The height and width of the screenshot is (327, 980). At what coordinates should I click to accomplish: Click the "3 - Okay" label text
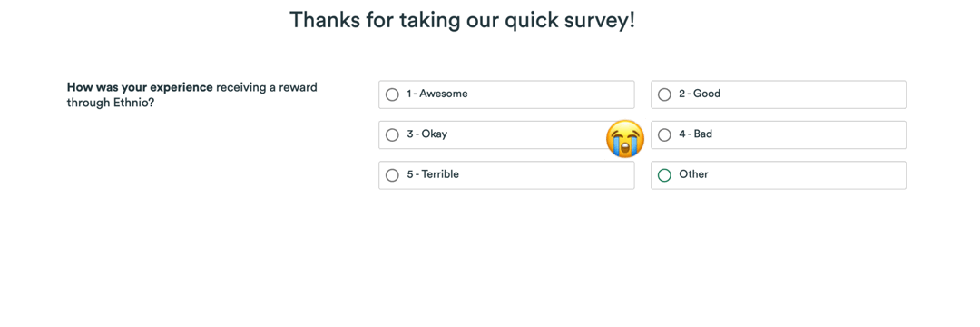pos(426,134)
